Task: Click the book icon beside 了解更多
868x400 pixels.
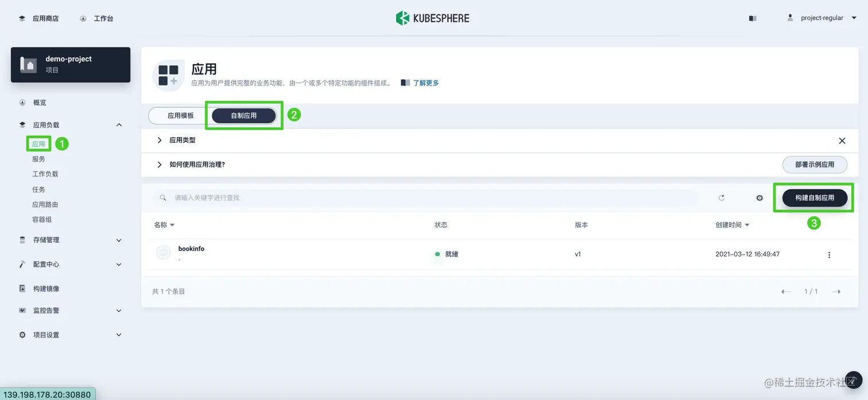Action: 405,83
